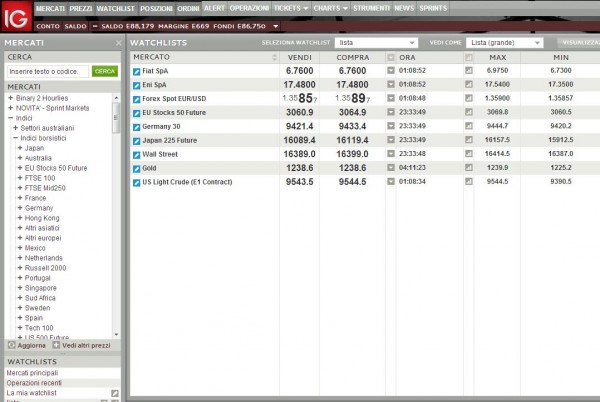This screenshot has width=600, height=402.
Task: Open the Seleziona Watchlist dropdown
Action: coord(376,43)
